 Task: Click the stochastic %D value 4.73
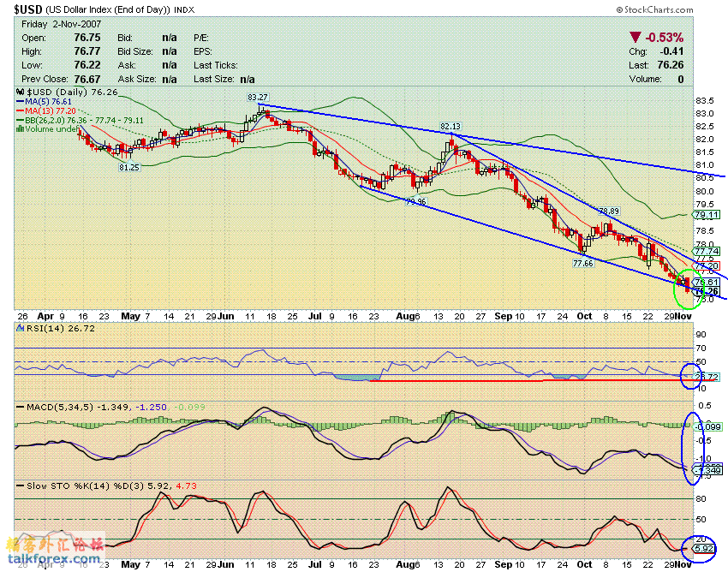(x=186, y=486)
